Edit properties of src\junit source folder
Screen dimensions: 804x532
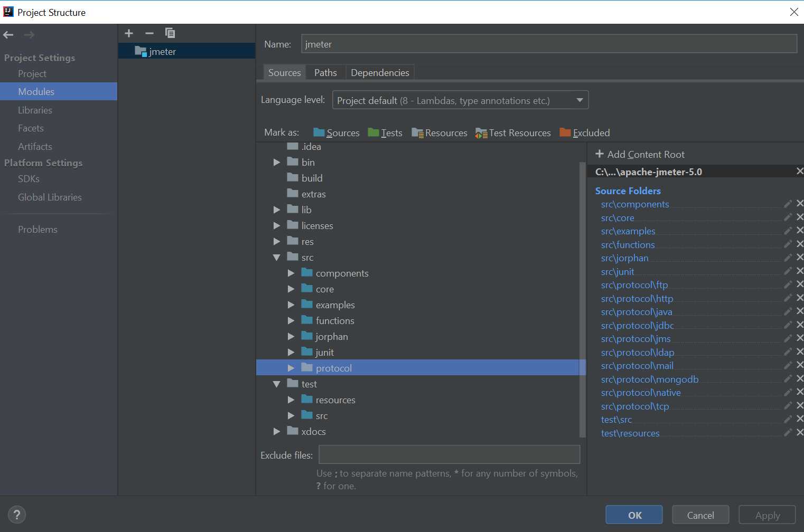[x=788, y=271]
